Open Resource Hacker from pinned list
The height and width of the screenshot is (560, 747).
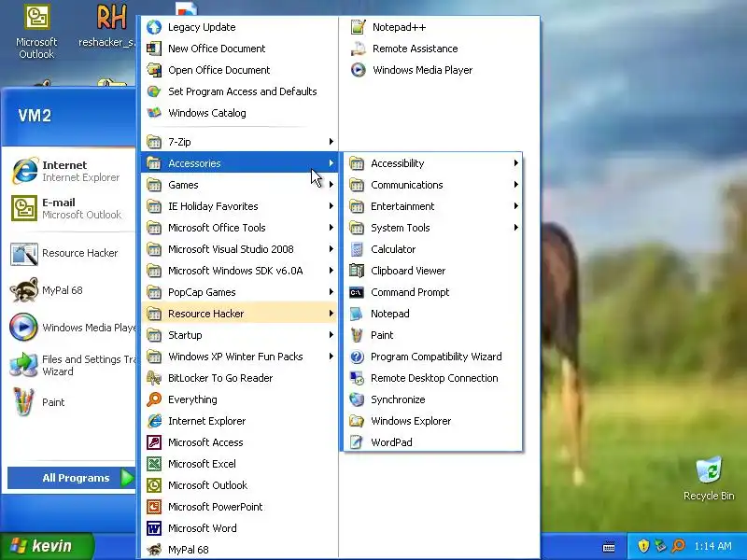point(71,253)
